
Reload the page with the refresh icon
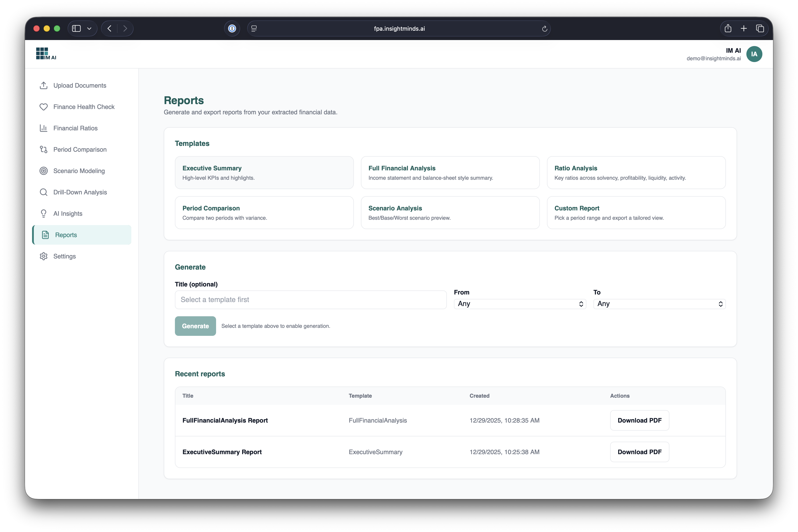tap(545, 29)
